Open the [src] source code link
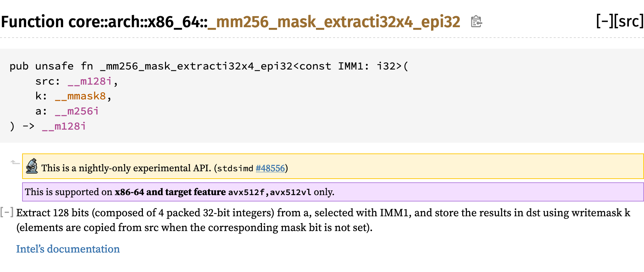The image size is (644, 272). [631, 21]
